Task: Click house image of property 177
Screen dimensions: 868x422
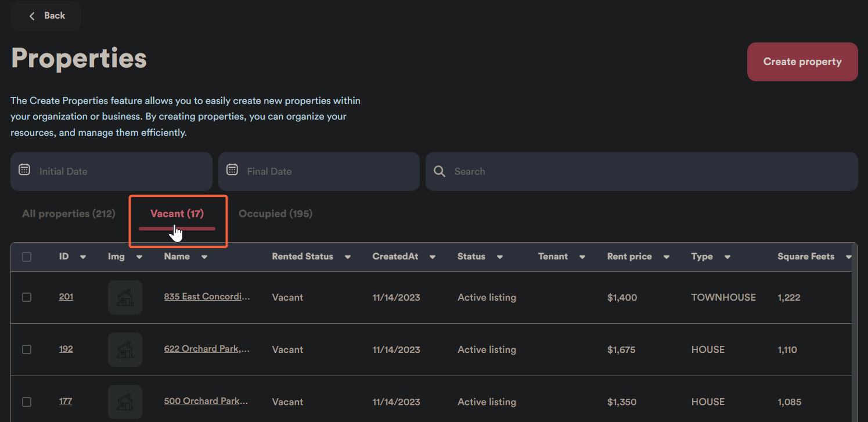Action: pyautogui.click(x=125, y=402)
